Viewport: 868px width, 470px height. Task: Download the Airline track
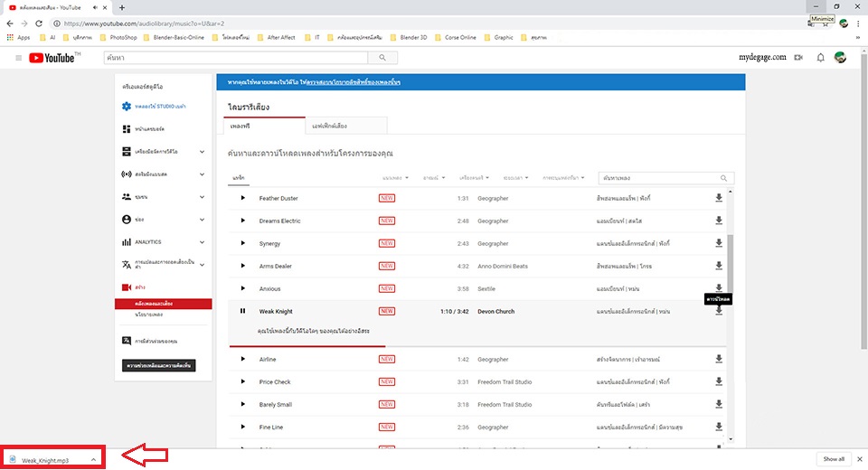click(x=719, y=359)
